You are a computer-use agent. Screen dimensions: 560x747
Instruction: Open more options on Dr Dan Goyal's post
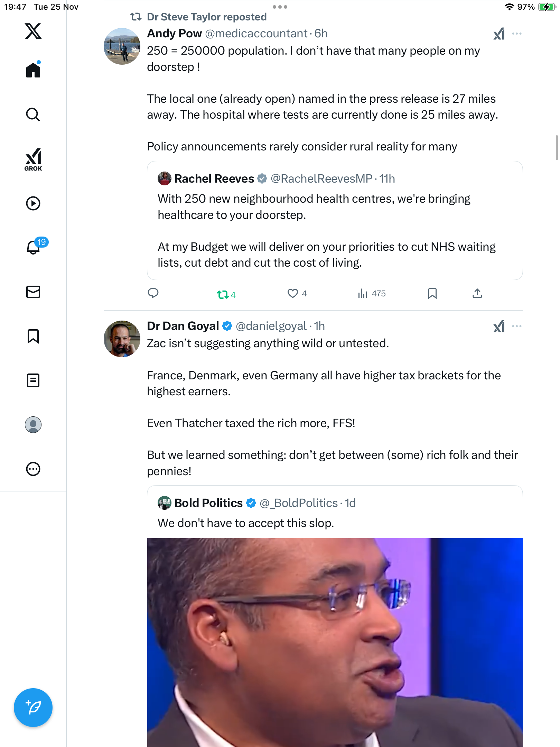[517, 326]
